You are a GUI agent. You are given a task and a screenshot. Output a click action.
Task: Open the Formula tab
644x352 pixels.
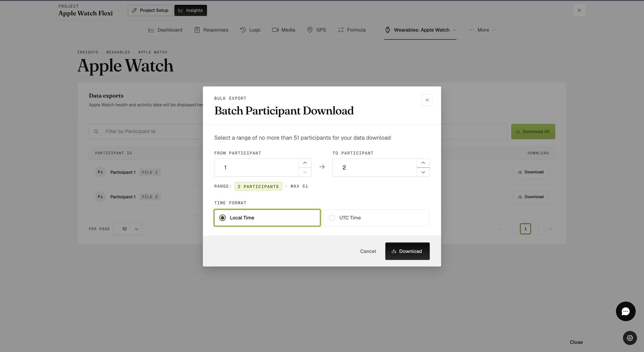pyautogui.click(x=352, y=30)
